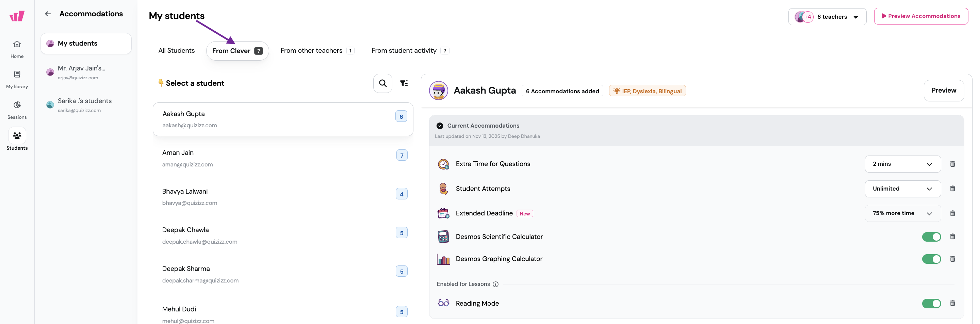Image resolution: width=980 pixels, height=324 pixels.
Task: Go back using Accommodations arrow
Action: click(x=48, y=14)
